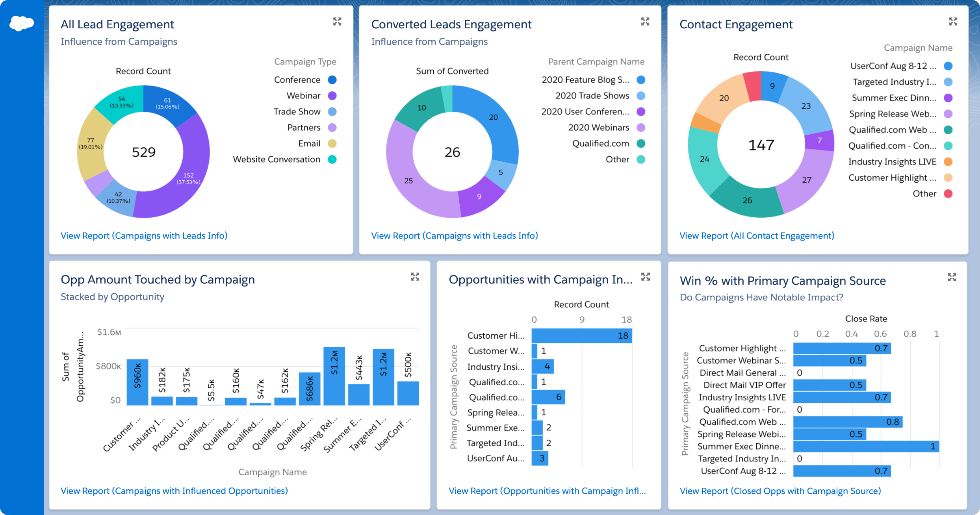
Task: Click the Other legend dot in Contact Engagement
Action: [x=948, y=194]
